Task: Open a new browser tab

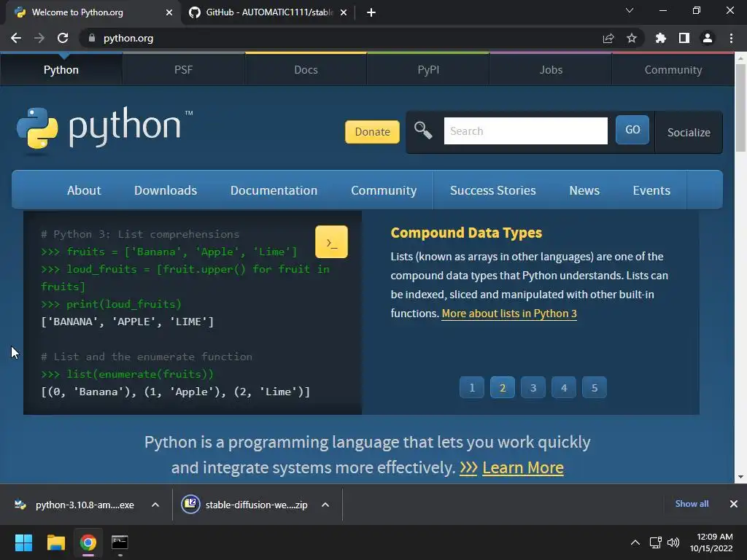Action: pos(371,12)
